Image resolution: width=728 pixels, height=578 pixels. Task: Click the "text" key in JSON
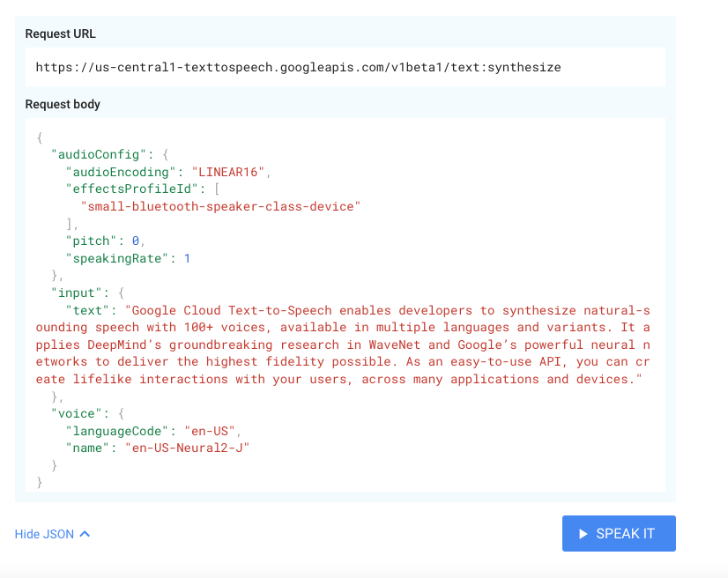pyautogui.click(x=87, y=310)
